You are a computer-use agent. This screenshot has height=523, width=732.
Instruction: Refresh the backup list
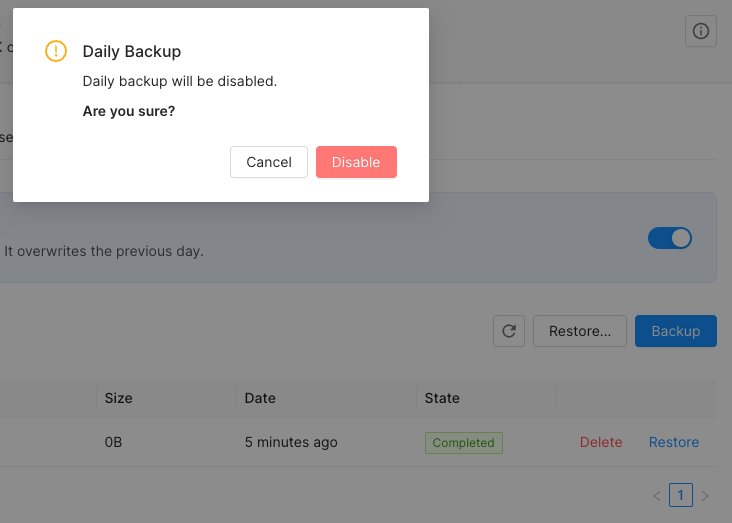click(x=509, y=331)
